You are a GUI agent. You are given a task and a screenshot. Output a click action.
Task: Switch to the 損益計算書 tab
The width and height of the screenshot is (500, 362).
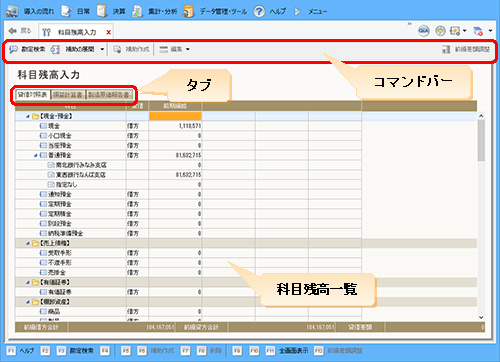point(68,95)
